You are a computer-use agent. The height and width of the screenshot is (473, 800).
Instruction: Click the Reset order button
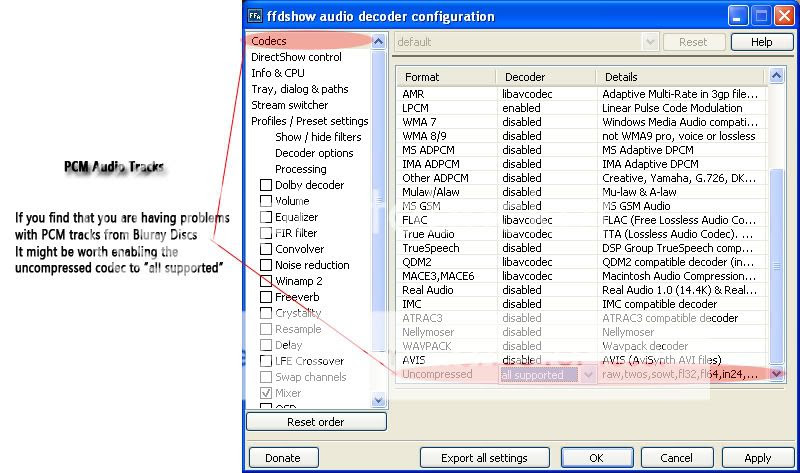tap(316, 422)
